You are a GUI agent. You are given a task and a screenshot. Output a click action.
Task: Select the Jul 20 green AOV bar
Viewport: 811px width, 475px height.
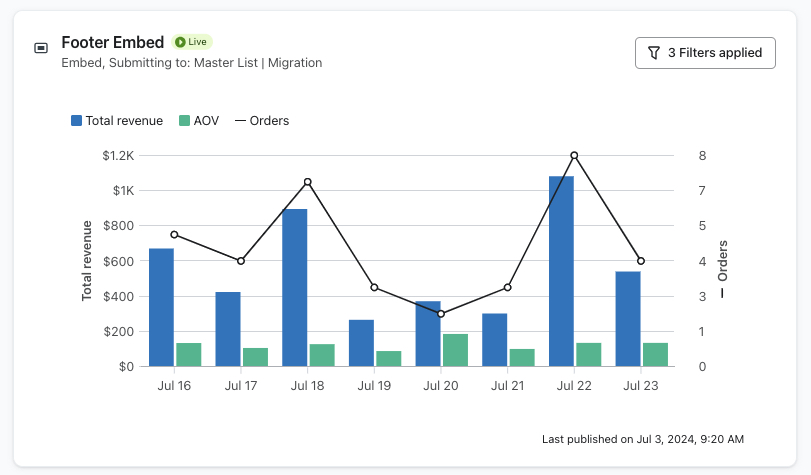455,350
